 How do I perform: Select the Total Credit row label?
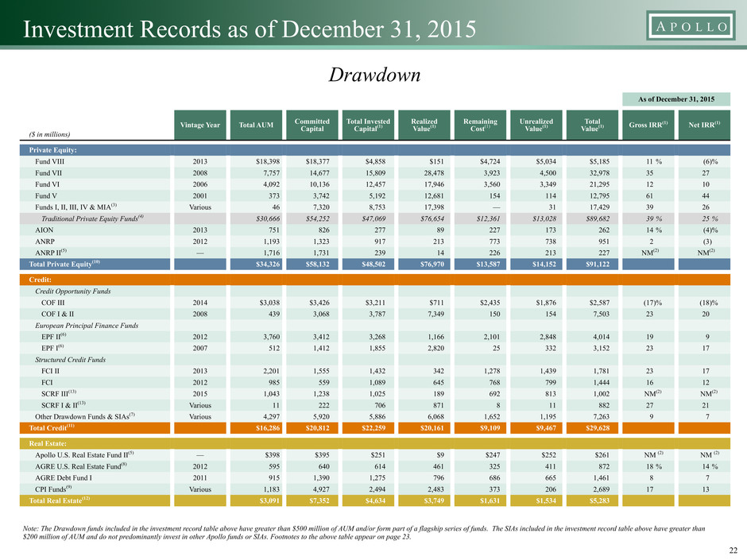52,427
